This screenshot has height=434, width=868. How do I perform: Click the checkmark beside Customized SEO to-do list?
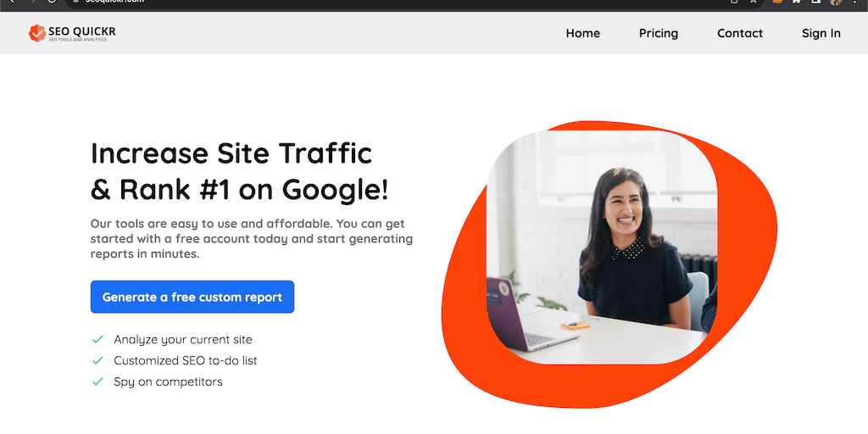point(98,360)
